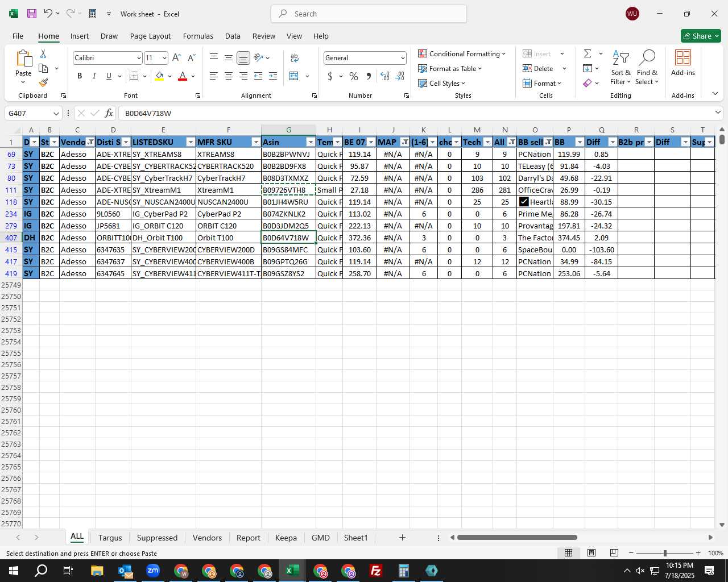Open the number format General dropdown

point(403,58)
